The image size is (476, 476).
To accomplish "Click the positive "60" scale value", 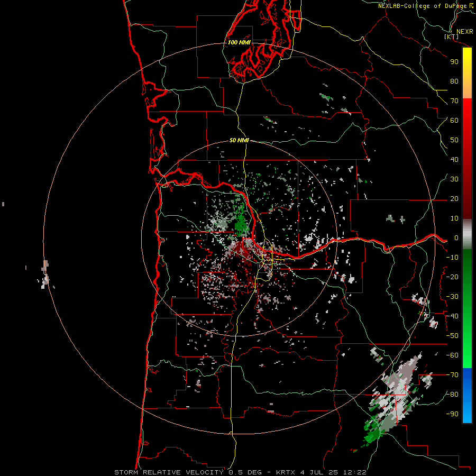I will (454, 120).
